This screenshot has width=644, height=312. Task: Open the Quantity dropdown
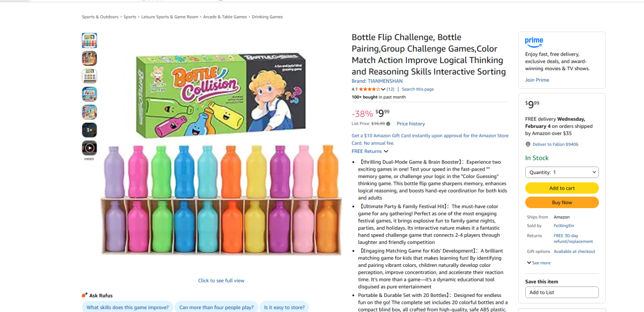pos(561,173)
